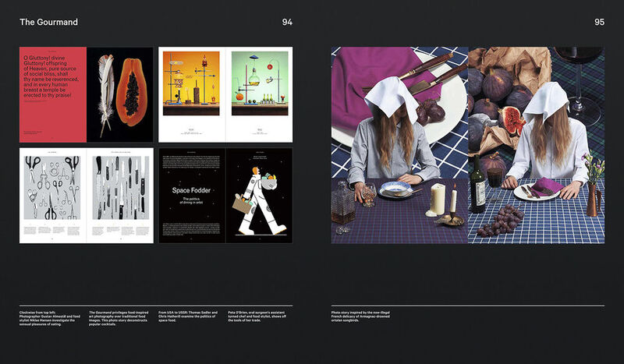
Task: Click the 'Photo story inspired by' caption
Action: click(x=360, y=315)
